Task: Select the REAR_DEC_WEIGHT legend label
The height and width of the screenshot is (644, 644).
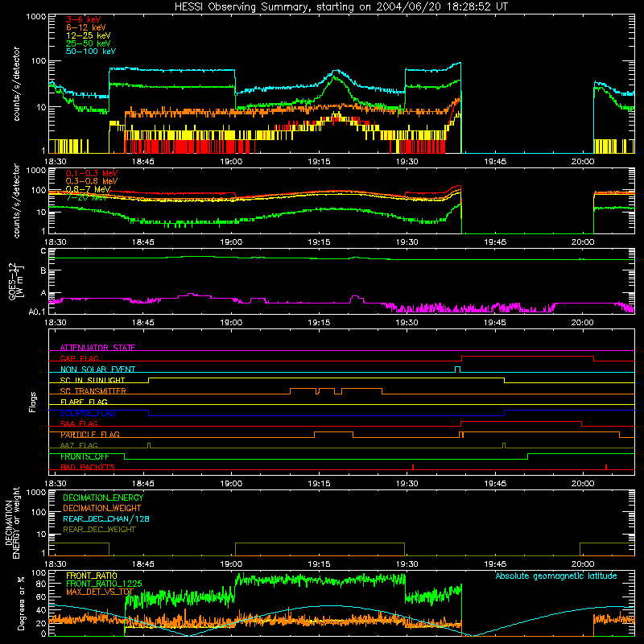Action: tap(99, 530)
